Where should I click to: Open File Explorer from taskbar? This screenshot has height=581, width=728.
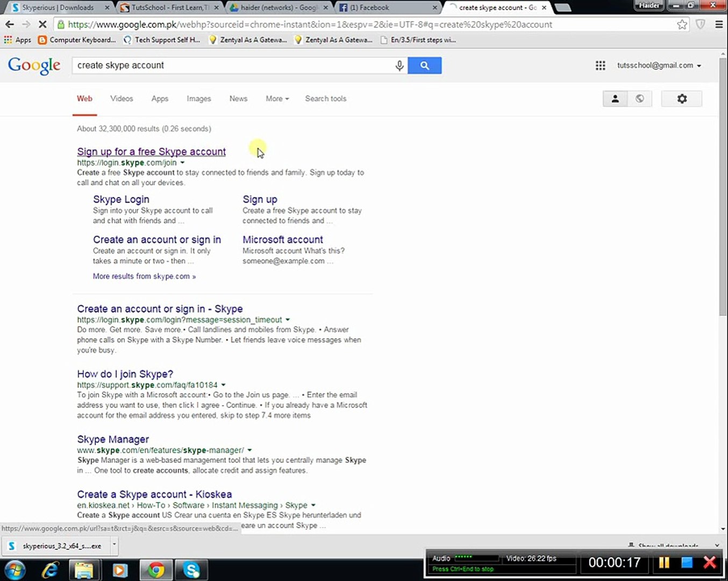pyautogui.click(x=84, y=570)
